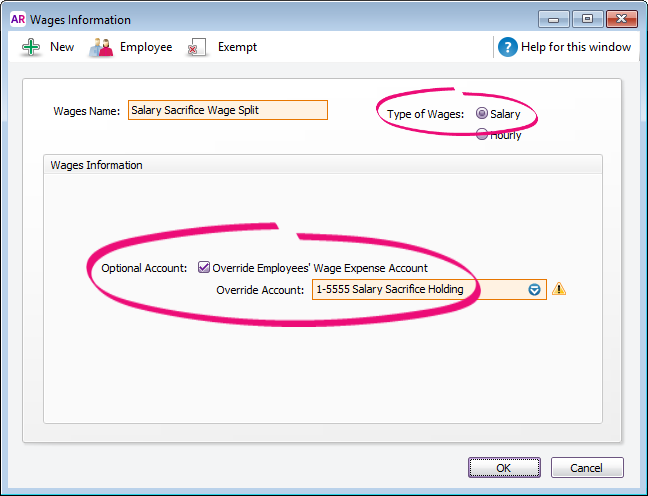Select the Hourly wage type
Image resolution: width=648 pixels, height=496 pixels.
[482, 135]
